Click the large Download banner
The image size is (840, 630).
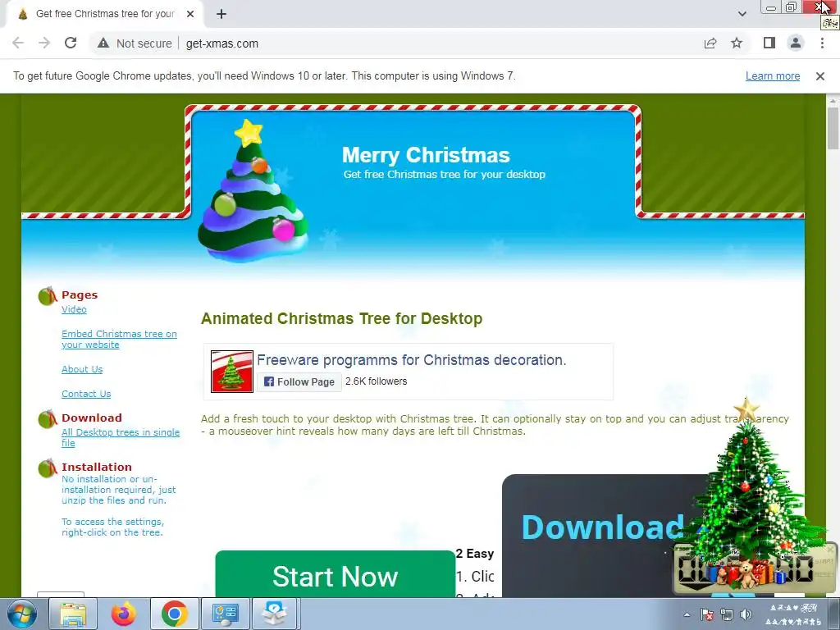(x=603, y=527)
